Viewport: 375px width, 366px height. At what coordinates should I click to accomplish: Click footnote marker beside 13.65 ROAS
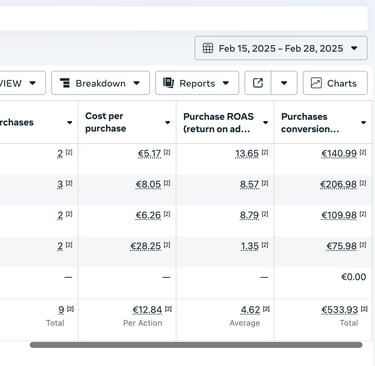[265, 152]
